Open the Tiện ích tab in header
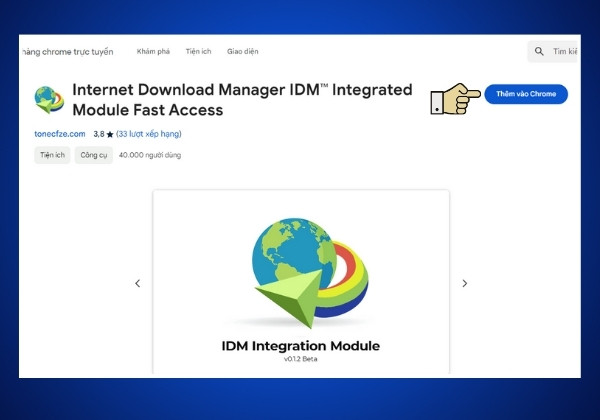This screenshot has width=600, height=420. (x=198, y=51)
